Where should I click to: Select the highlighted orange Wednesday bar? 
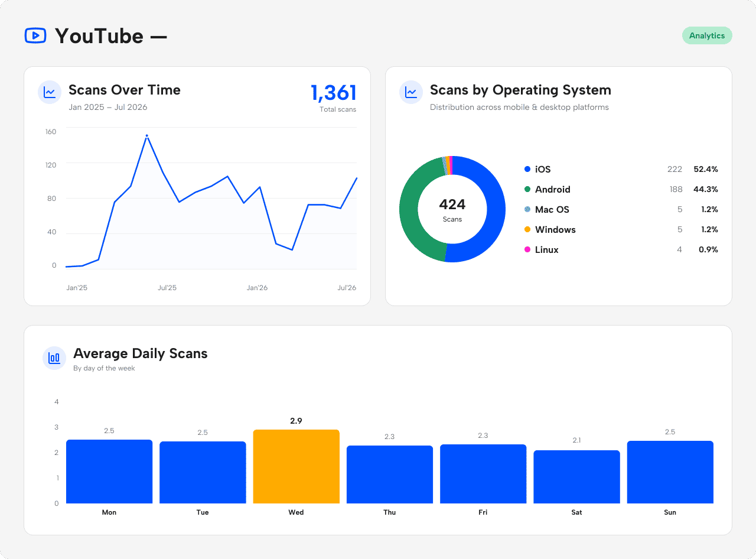[296, 467]
